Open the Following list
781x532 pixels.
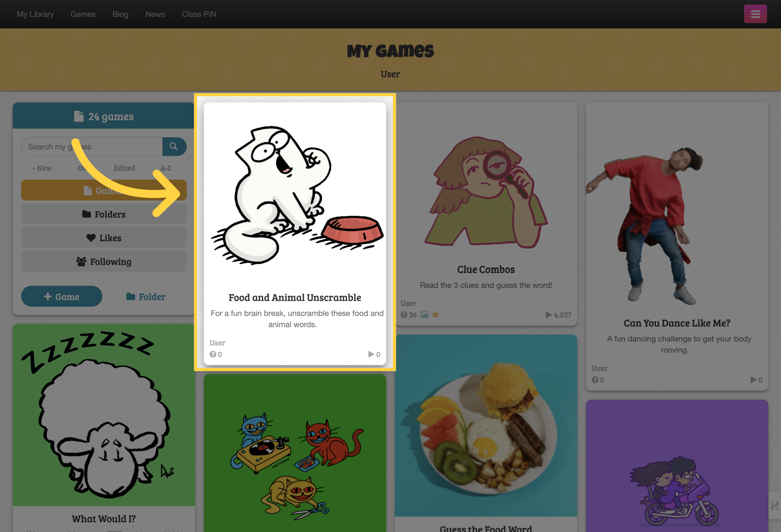point(104,261)
